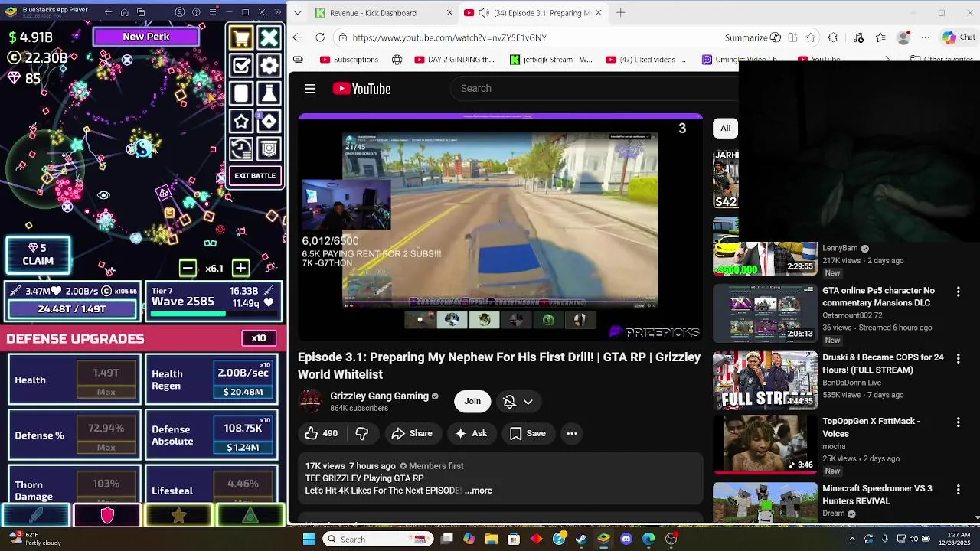Claim the 5 gems reward
Viewport: 980px width, 551px height.
tap(38, 255)
